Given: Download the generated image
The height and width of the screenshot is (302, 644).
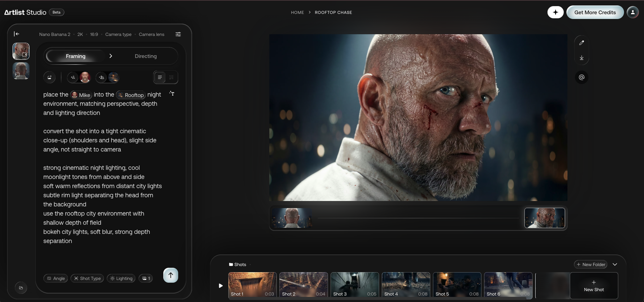Looking at the screenshot, I should (582, 58).
